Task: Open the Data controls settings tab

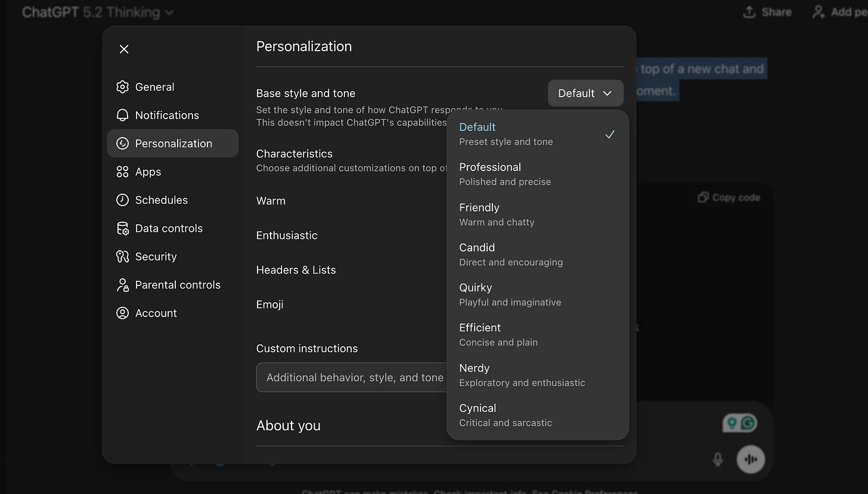Action: pos(173,228)
